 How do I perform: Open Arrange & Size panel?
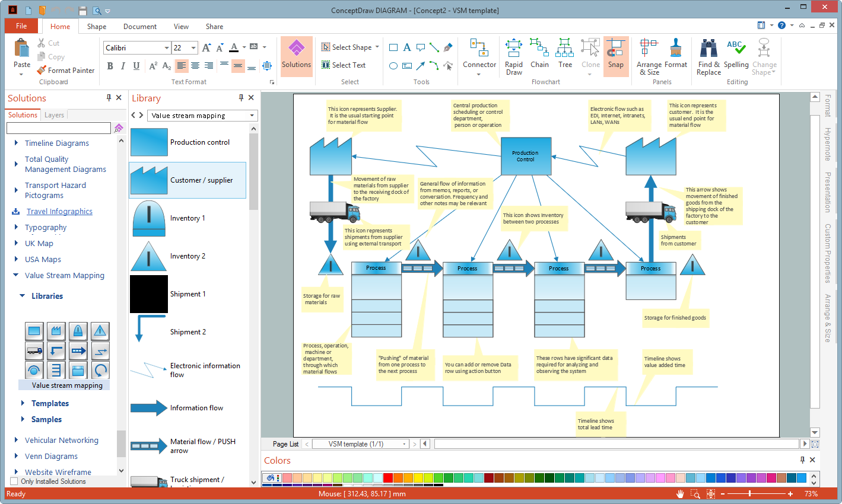coord(649,56)
